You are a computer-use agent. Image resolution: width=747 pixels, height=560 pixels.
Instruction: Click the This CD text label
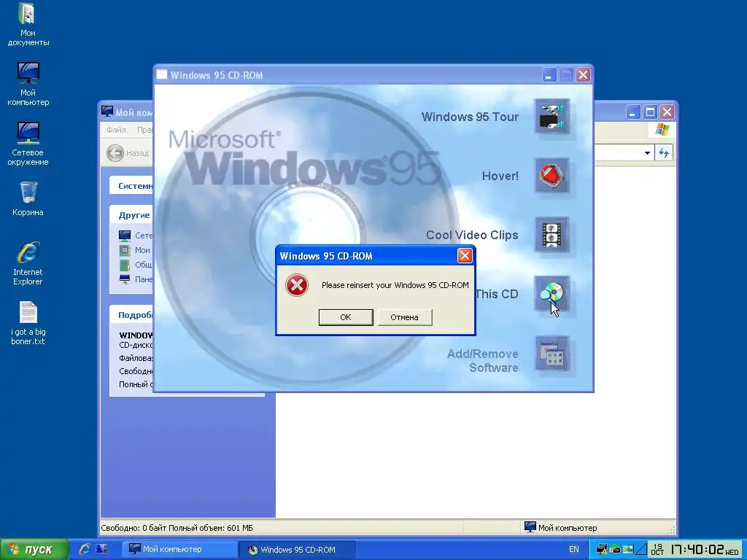click(497, 294)
